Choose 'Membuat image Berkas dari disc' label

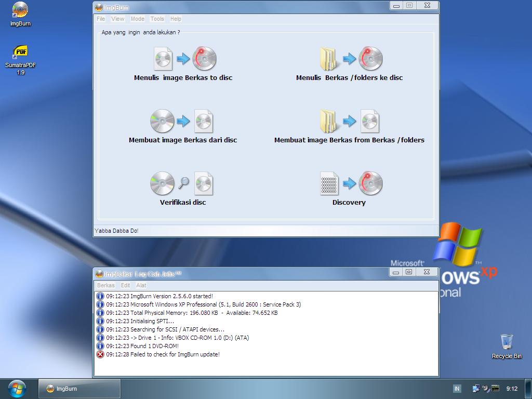pos(183,140)
